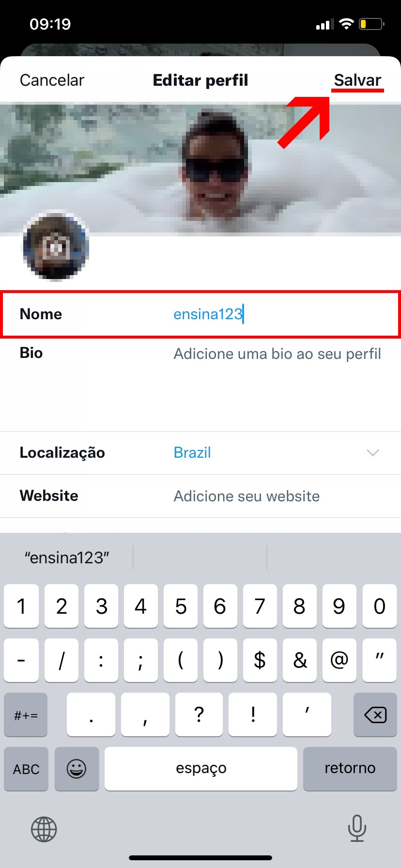401x868 pixels.
Task: Tap the Nome text field
Action: point(271,314)
